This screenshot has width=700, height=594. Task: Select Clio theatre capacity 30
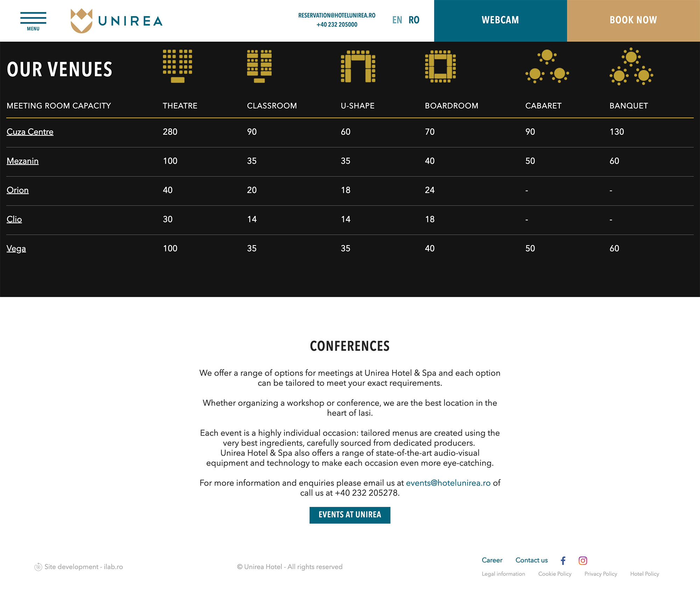pyautogui.click(x=168, y=219)
